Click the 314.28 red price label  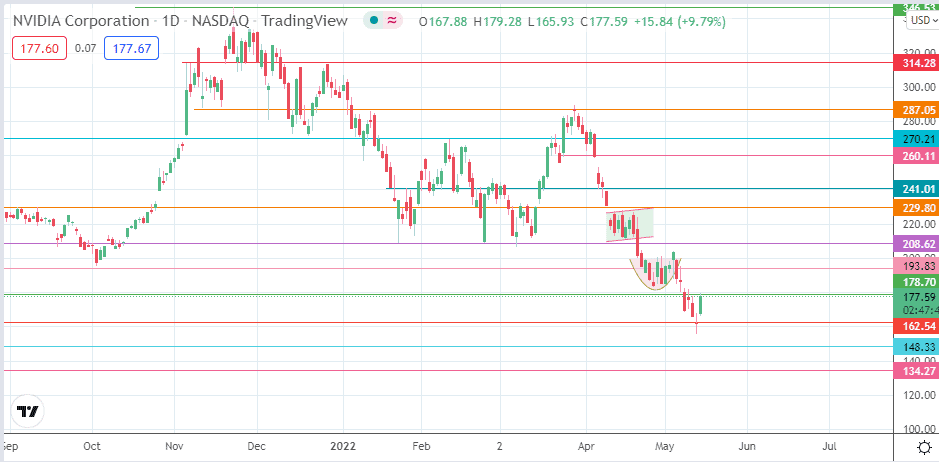915,62
